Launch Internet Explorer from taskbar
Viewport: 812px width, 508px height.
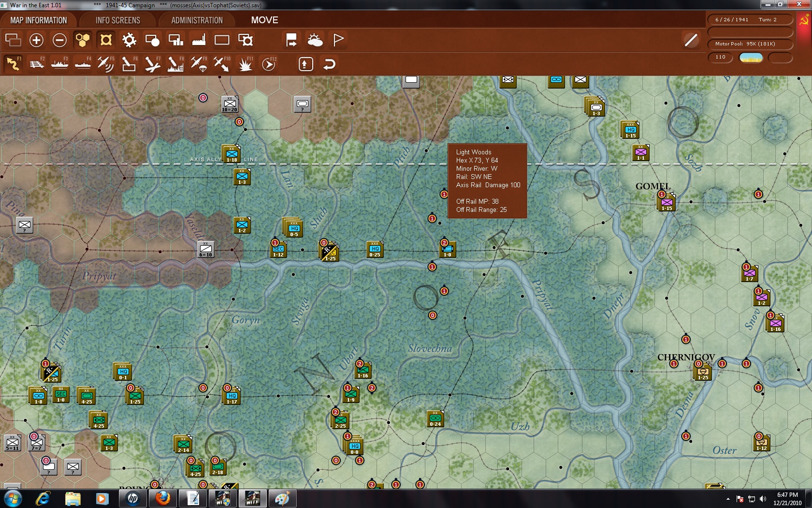point(43,498)
